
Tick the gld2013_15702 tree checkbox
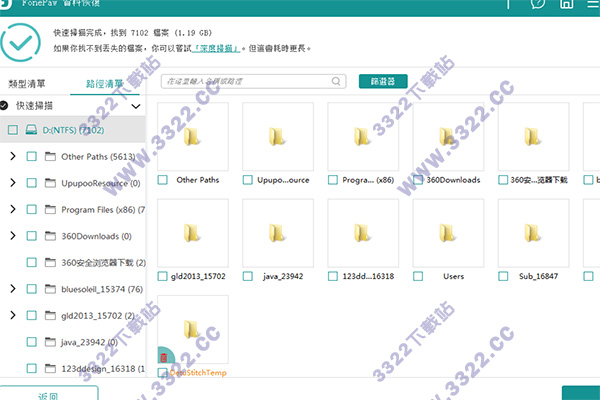tap(31, 315)
